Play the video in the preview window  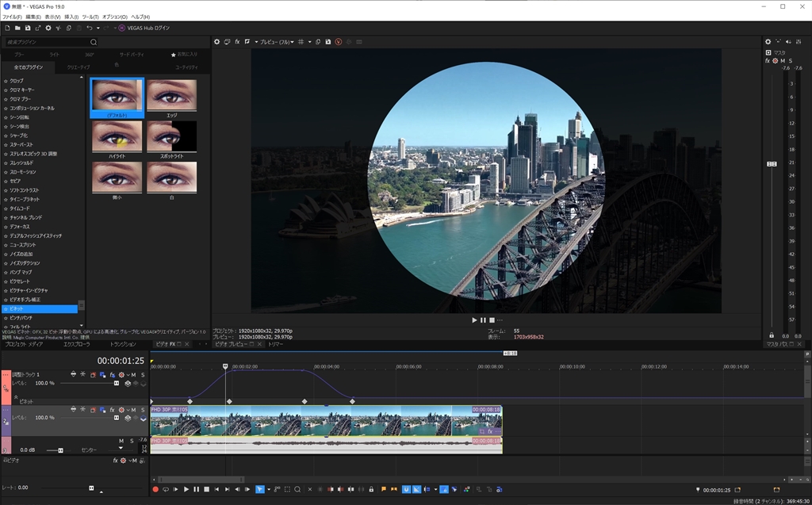tap(474, 320)
